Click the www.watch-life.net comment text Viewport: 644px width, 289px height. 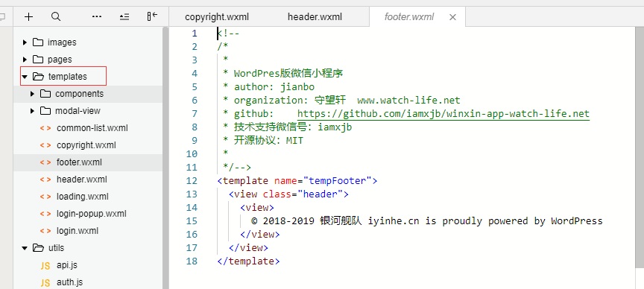[x=408, y=101]
